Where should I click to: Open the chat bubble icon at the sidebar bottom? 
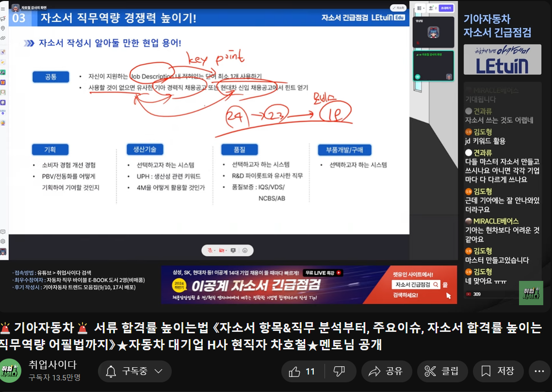(3, 232)
